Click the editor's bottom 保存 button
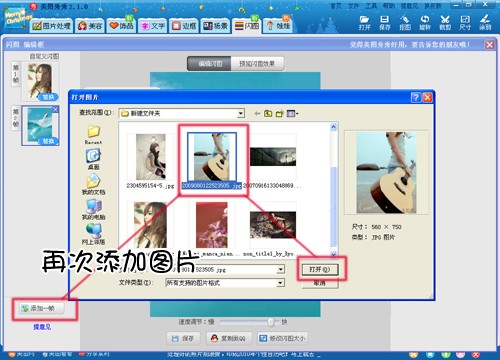Image resolution: width=500 pixels, height=360 pixels. 183,338
